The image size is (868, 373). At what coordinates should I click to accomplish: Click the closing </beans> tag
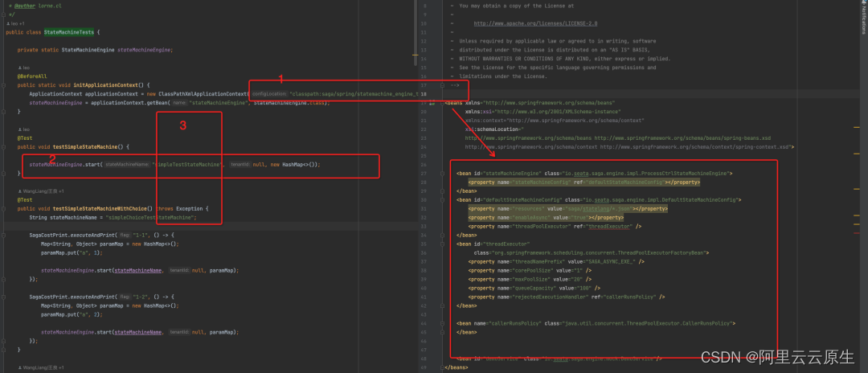click(x=457, y=367)
